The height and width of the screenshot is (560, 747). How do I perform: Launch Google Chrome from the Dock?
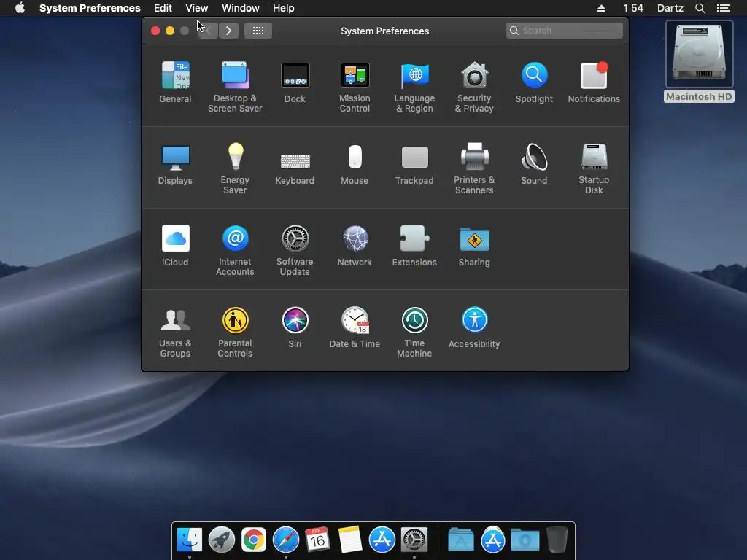click(x=253, y=540)
